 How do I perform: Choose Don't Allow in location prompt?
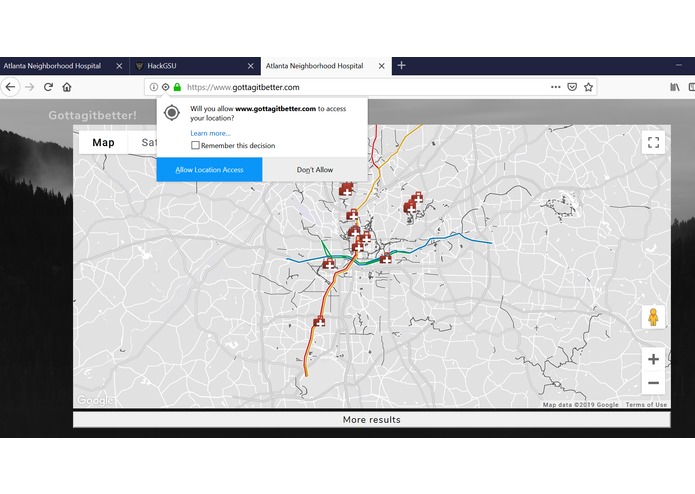click(x=315, y=170)
